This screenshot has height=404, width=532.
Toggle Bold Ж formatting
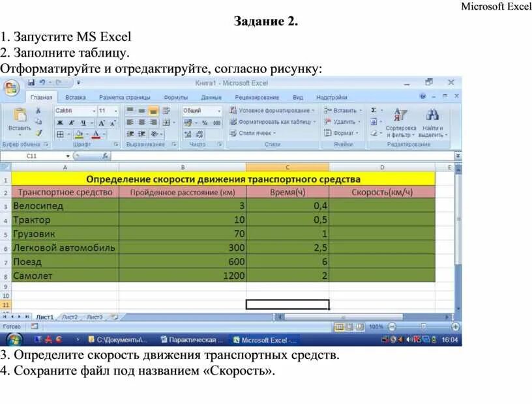[x=60, y=123]
